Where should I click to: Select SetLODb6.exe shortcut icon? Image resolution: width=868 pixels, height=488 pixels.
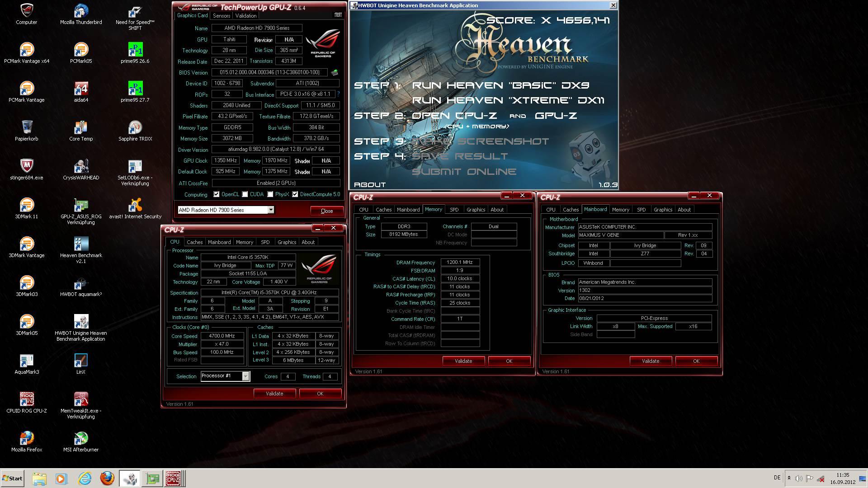coord(135,173)
